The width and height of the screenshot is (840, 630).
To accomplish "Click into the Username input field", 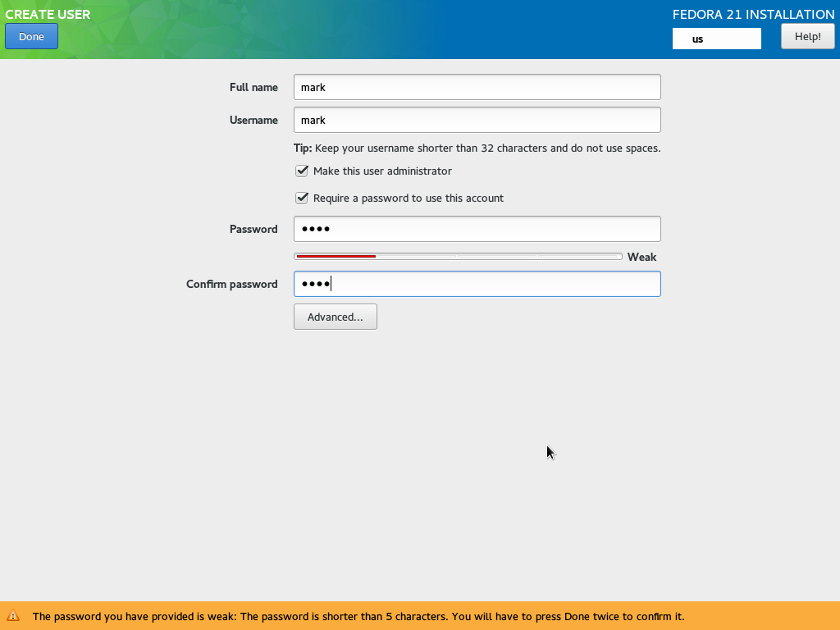I will (477, 120).
